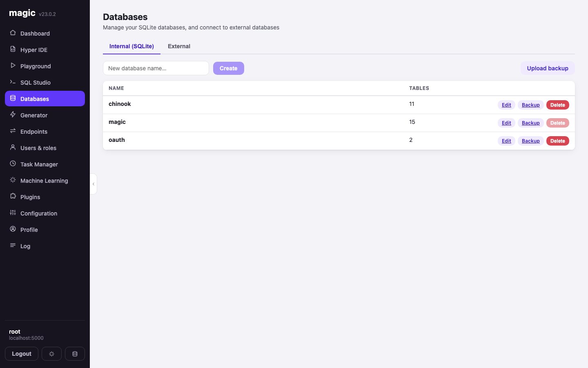Image resolution: width=588 pixels, height=368 pixels.
Task: Backup the chinook database
Action: 531,105
